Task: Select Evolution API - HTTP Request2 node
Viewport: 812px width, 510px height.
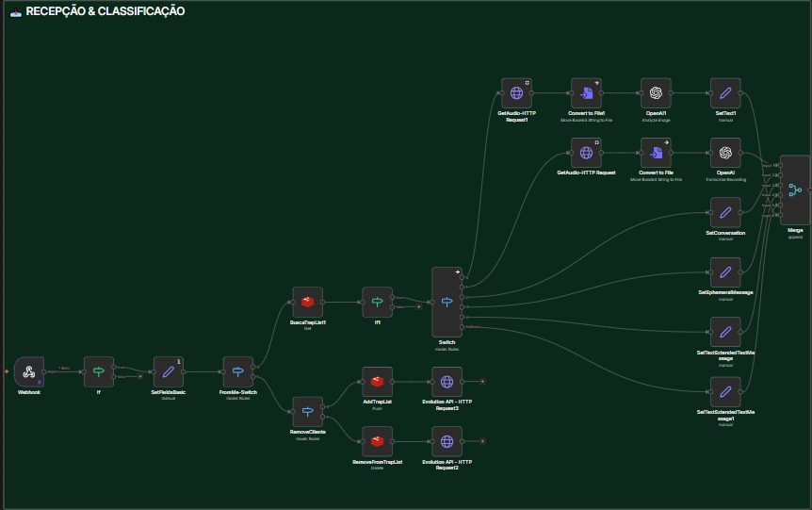Action: (447, 441)
